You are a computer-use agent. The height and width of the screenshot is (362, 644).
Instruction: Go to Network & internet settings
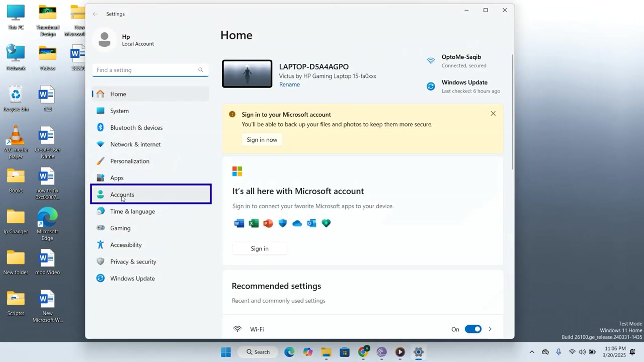point(151,144)
